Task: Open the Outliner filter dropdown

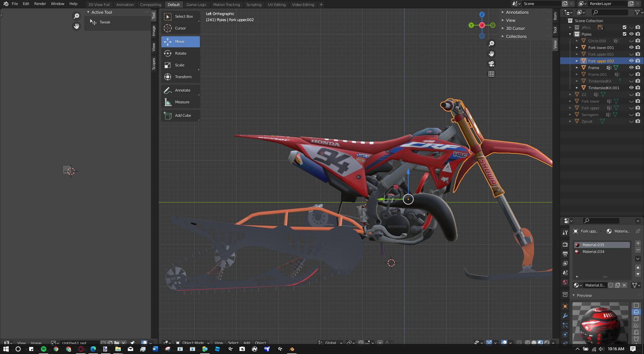Action: point(638,12)
